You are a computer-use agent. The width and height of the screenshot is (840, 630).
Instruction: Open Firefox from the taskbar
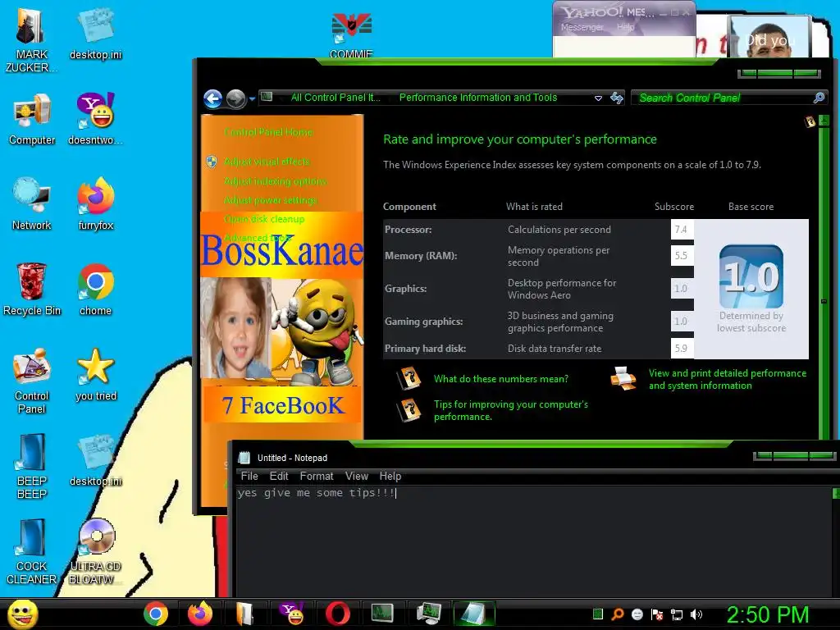coord(200,614)
